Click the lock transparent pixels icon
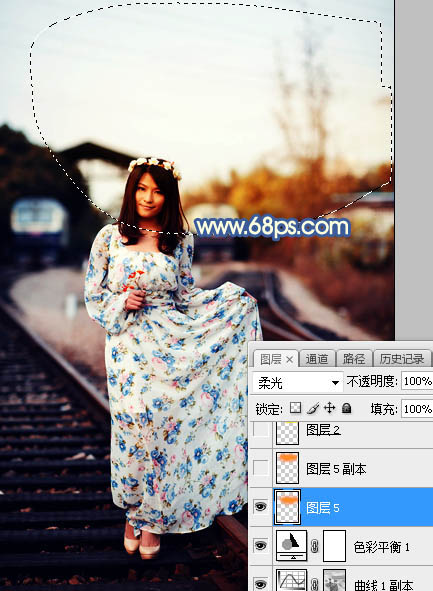Viewport: 433px width, 591px height. pyautogui.click(x=295, y=408)
